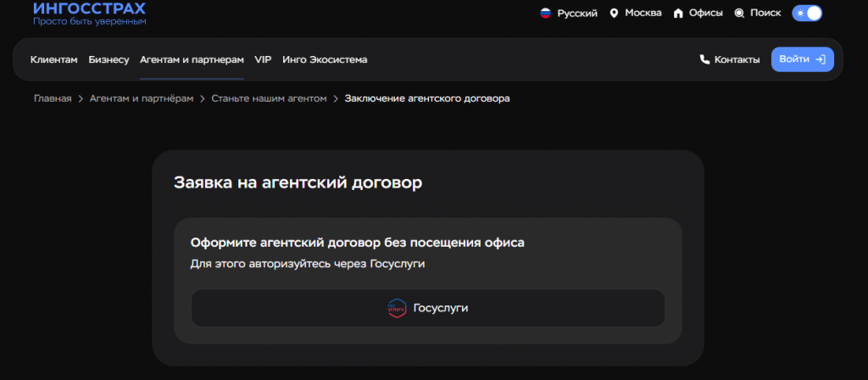Open the Клиентам menu
The width and height of the screenshot is (868, 380).
pyautogui.click(x=53, y=59)
